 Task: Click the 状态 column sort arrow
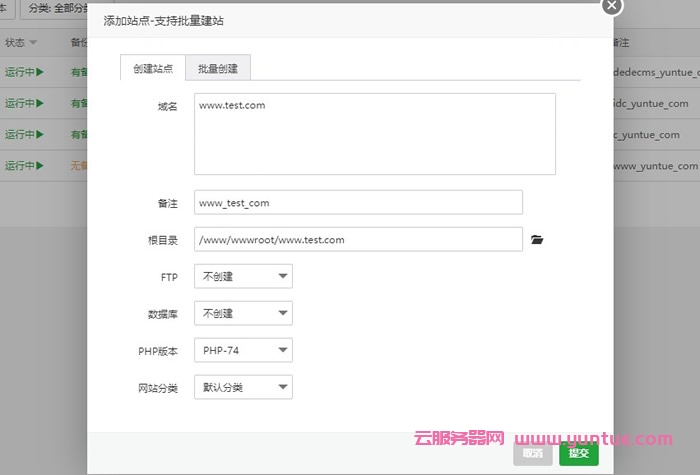pyautogui.click(x=33, y=43)
